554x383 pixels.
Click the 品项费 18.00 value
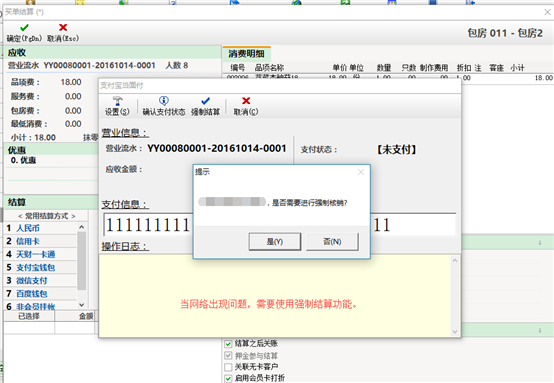71,82
